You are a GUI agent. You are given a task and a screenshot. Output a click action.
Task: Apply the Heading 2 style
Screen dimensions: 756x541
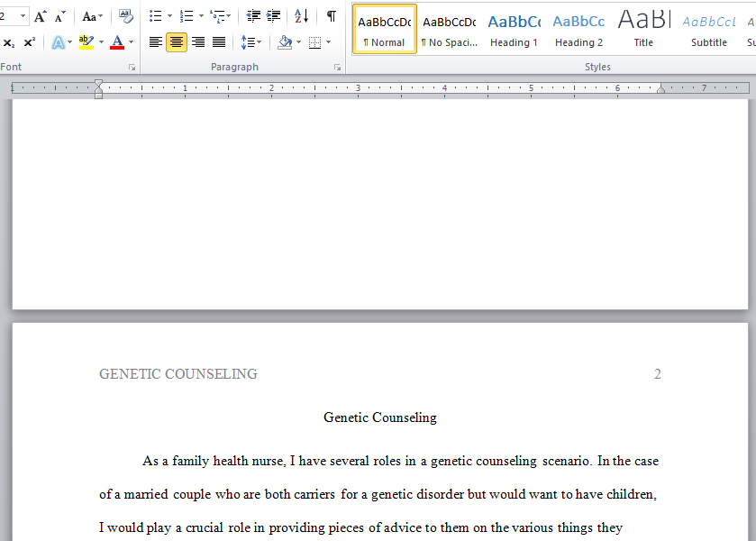pyautogui.click(x=578, y=29)
